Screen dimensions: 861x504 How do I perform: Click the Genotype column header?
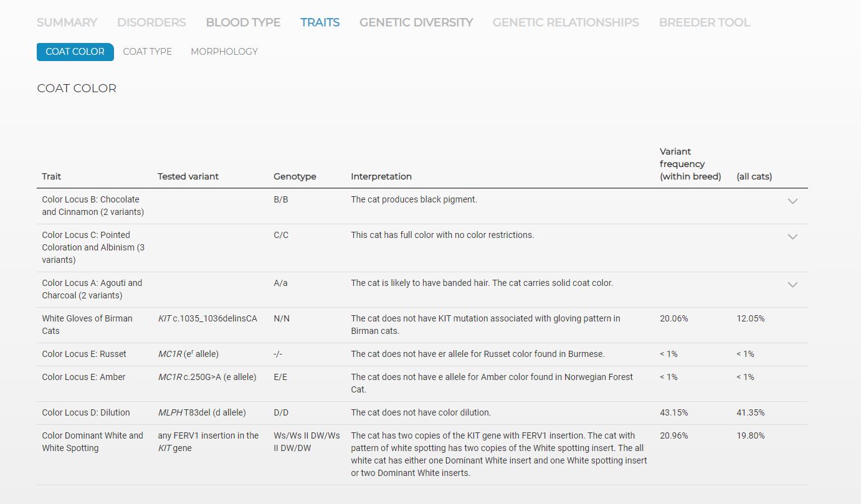295,176
